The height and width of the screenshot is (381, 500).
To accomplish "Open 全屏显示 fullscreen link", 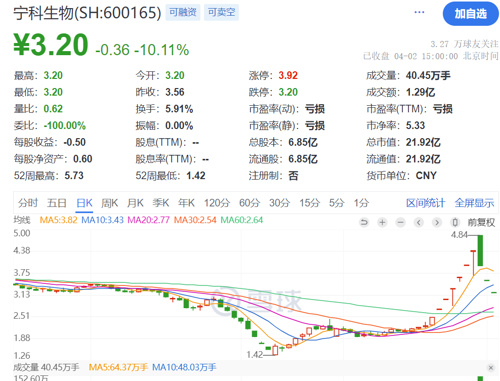I will tap(474, 203).
